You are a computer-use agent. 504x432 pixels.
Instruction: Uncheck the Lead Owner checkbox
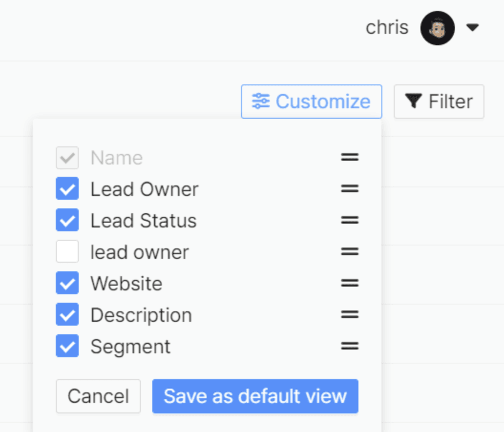click(x=67, y=188)
